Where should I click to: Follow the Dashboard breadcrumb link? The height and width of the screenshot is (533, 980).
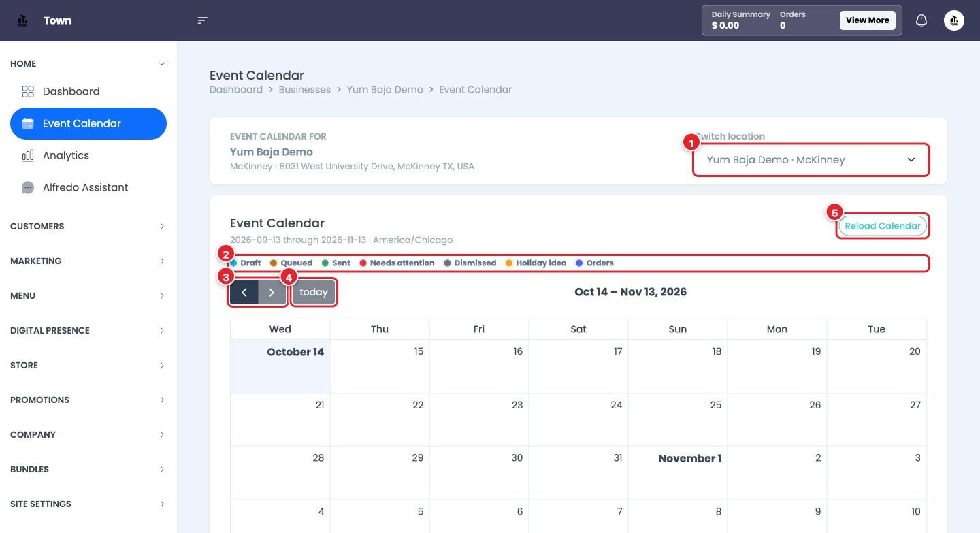(x=236, y=90)
